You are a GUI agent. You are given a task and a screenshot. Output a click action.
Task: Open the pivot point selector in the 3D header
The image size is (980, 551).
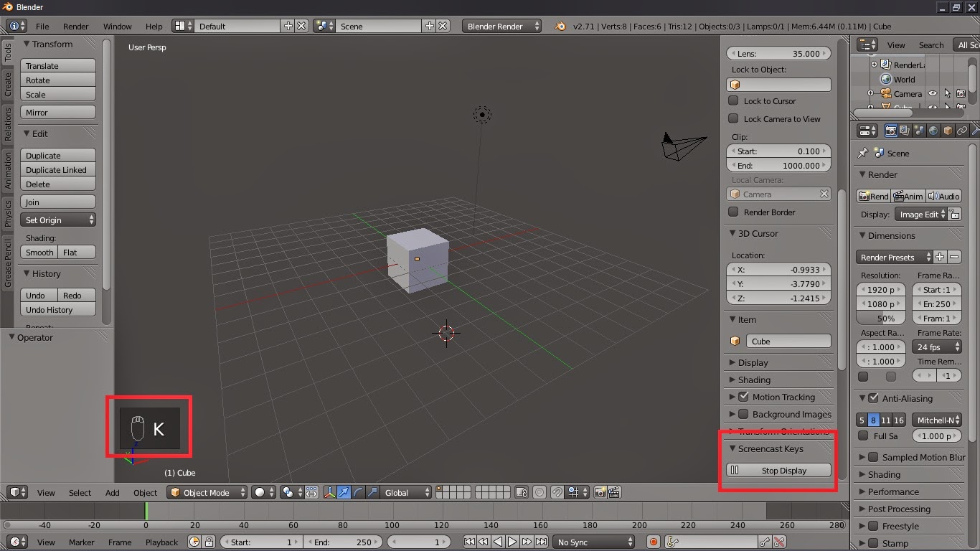[x=291, y=492]
